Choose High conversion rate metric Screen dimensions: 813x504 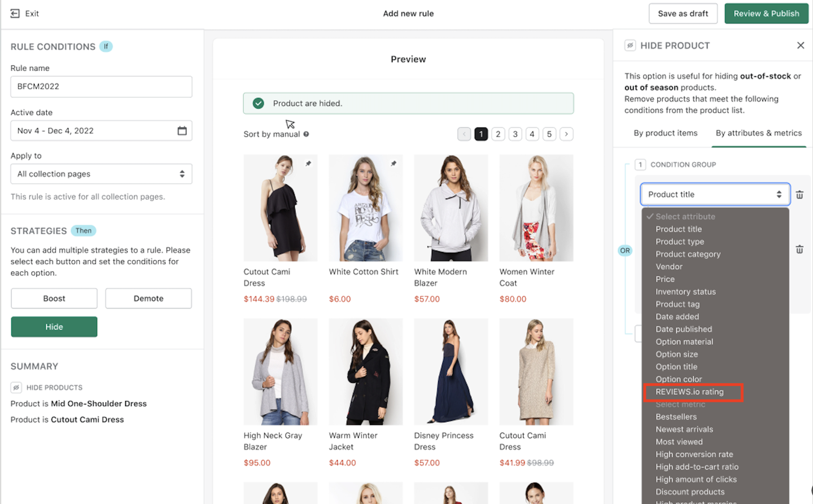(694, 454)
